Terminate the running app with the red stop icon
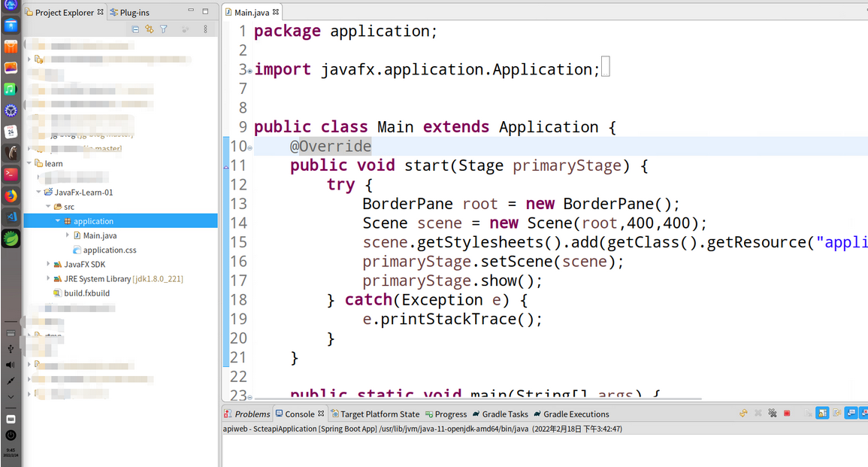This screenshot has width=868, height=467. pyautogui.click(x=787, y=414)
